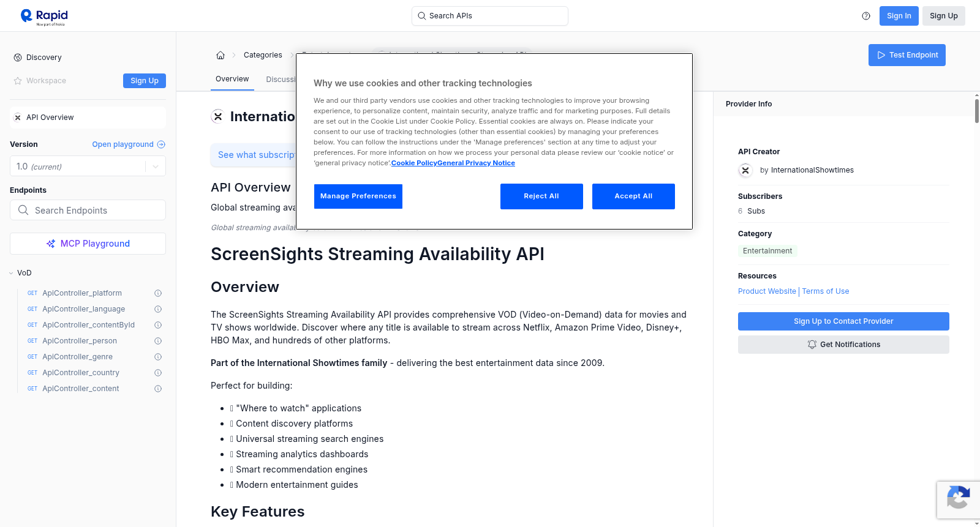Viewport: 980px width, 527px height.
Task: Open the help question-mark icon
Action: (866, 16)
